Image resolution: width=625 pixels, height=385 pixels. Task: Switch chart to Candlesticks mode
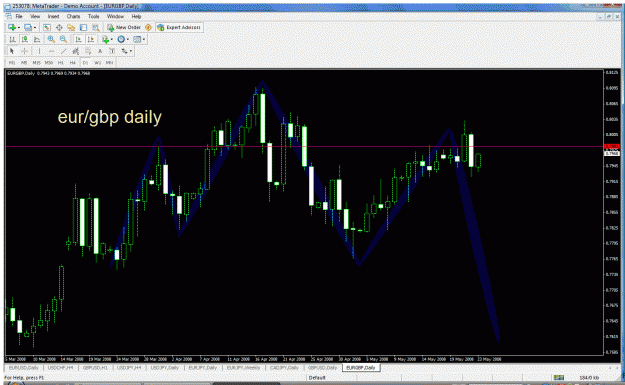[x=25, y=39]
